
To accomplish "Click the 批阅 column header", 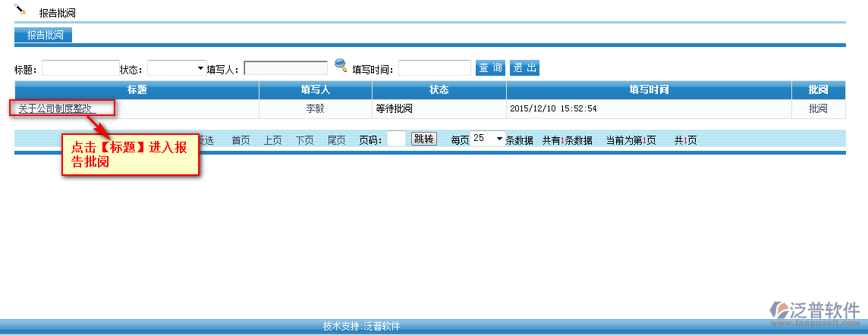I will pyautogui.click(x=818, y=90).
